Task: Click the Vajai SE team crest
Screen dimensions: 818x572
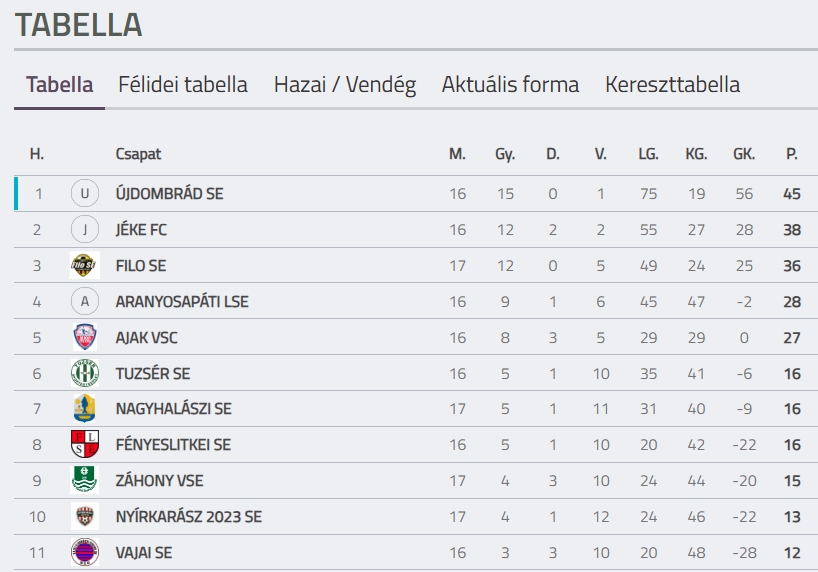Action: [84, 553]
